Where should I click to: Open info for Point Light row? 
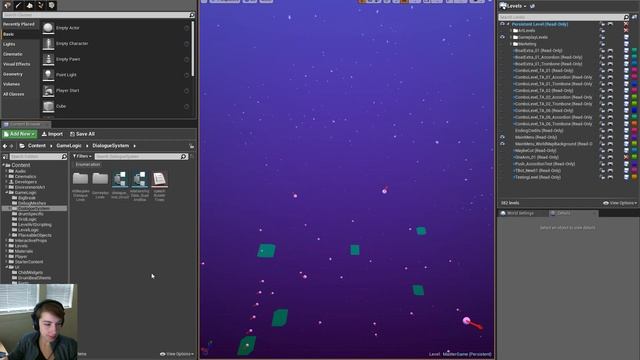tap(187, 75)
